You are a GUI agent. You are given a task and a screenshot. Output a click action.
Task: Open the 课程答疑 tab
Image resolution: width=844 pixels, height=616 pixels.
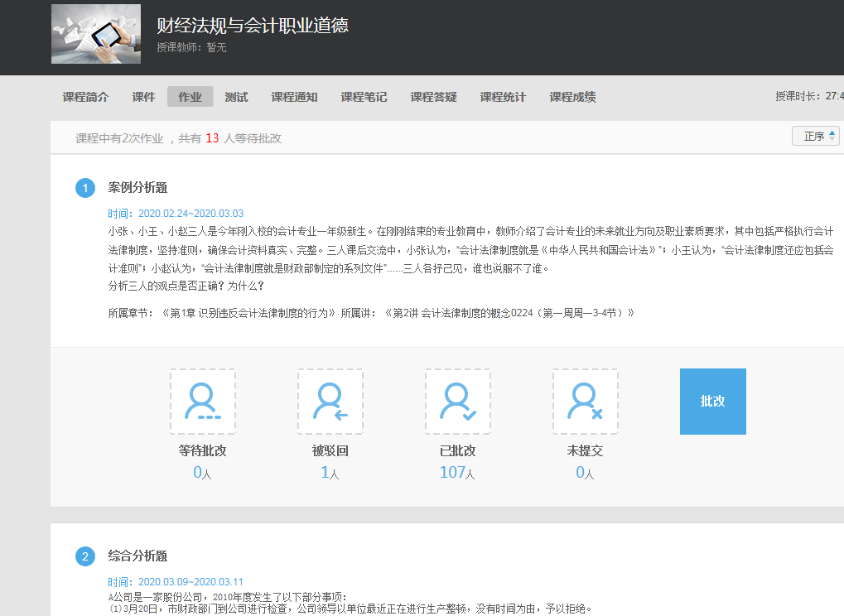pos(433,97)
